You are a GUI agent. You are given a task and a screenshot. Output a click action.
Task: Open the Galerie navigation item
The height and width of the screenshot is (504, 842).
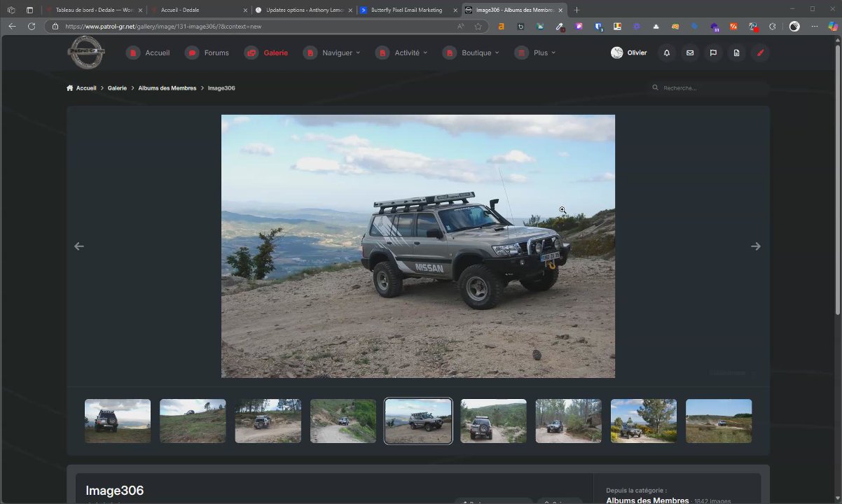[x=266, y=52]
